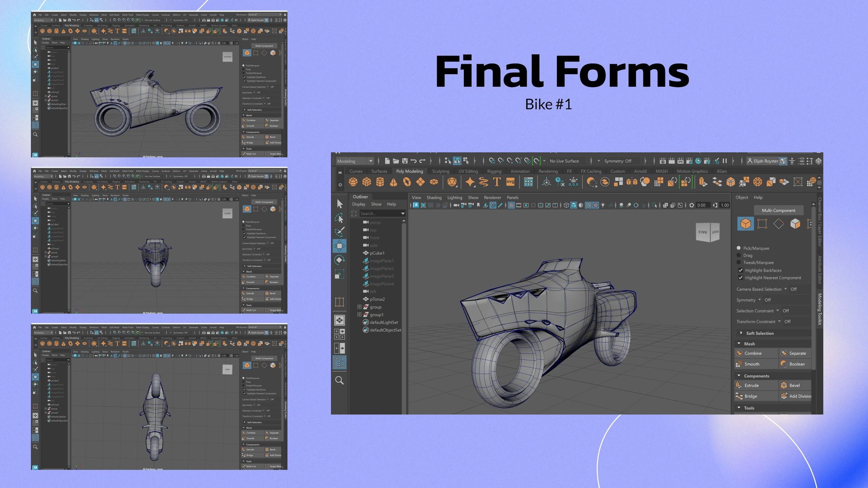The image size is (868, 488).
Task: Open the Modeling menu set dropdown
Action: pyautogui.click(x=354, y=161)
